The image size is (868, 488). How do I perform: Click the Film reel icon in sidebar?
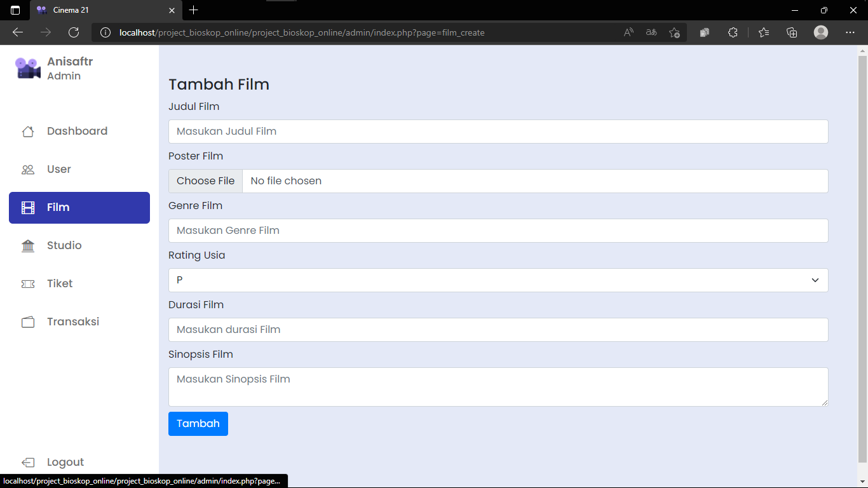click(x=28, y=207)
